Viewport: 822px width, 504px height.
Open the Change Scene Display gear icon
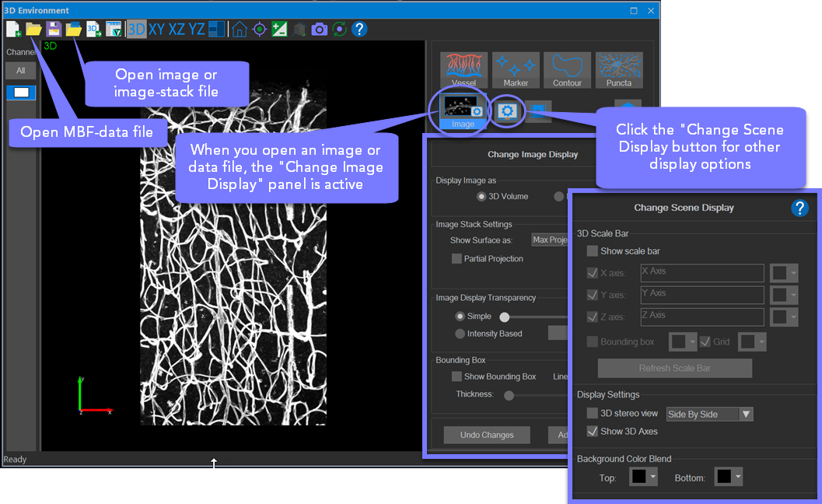(x=507, y=111)
